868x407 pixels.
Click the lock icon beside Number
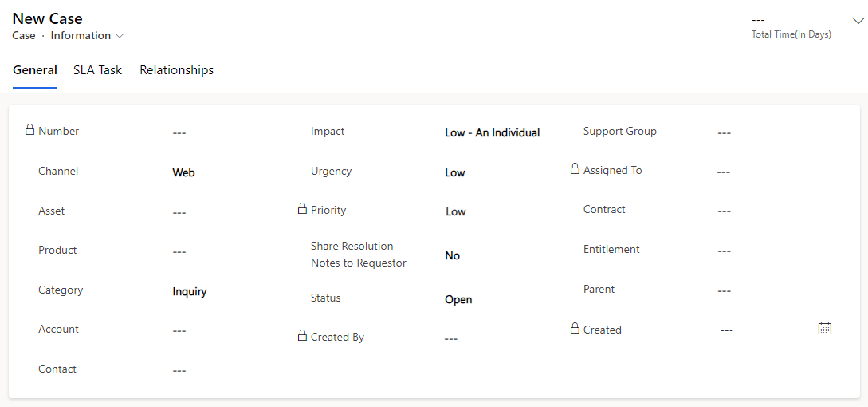click(30, 130)
